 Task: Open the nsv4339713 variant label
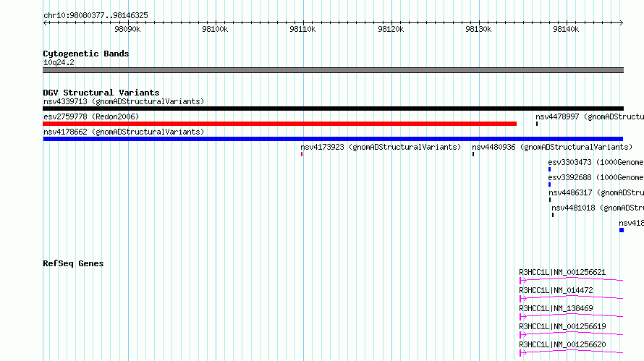(x=124, y=101)
